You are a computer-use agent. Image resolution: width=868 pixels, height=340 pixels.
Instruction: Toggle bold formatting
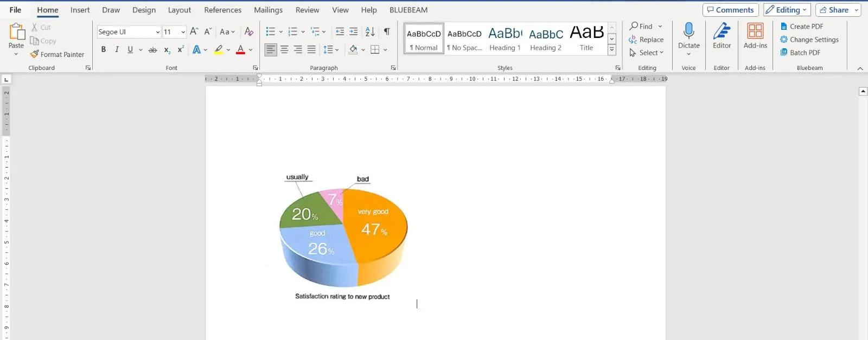pyautogui.click(x=104, y=50)
